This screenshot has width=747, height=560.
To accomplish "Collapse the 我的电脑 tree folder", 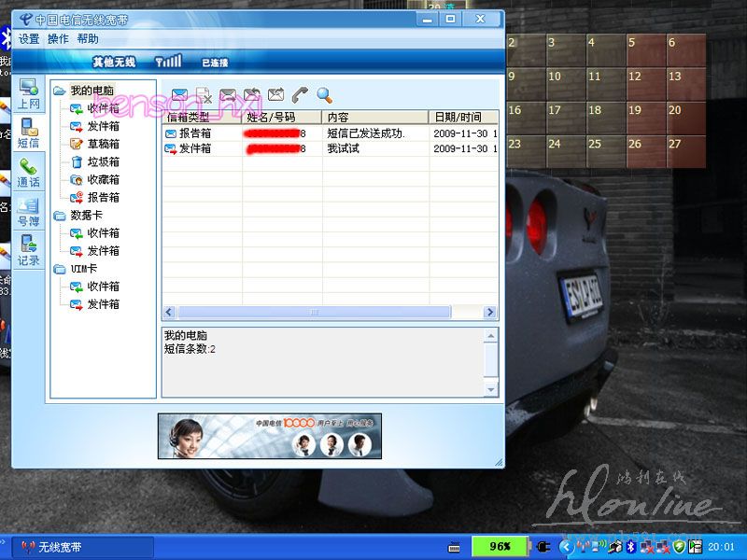I will pos(60,91).
